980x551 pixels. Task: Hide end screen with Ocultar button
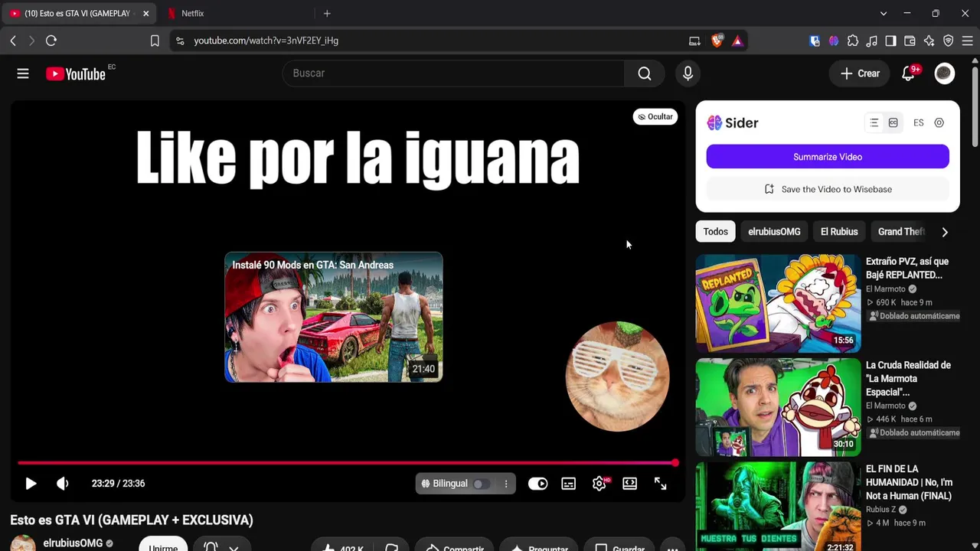pyautogui.click(x=655, y=117)
